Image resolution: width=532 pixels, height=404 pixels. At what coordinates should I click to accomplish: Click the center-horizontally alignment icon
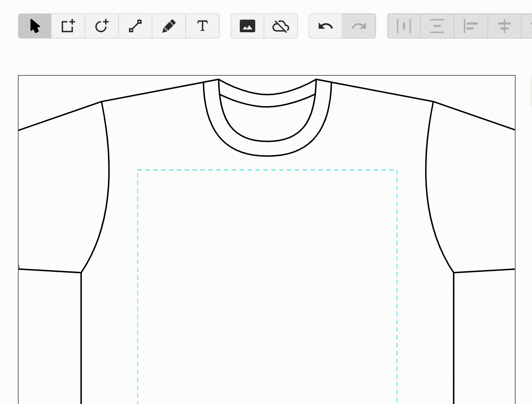[x=437, y=26]
